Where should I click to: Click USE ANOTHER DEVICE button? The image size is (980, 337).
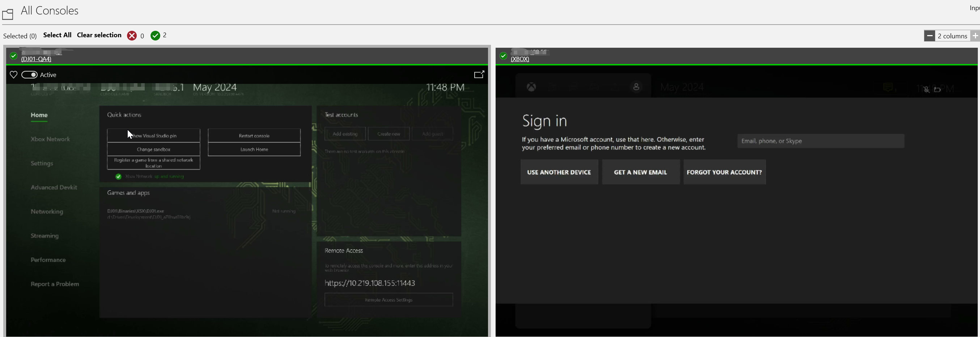[x=559, y=172]
